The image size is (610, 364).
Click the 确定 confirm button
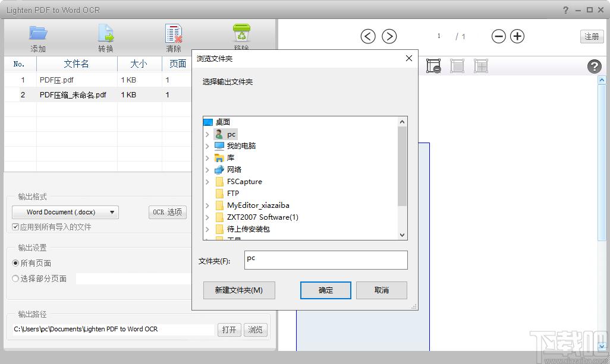326,290
